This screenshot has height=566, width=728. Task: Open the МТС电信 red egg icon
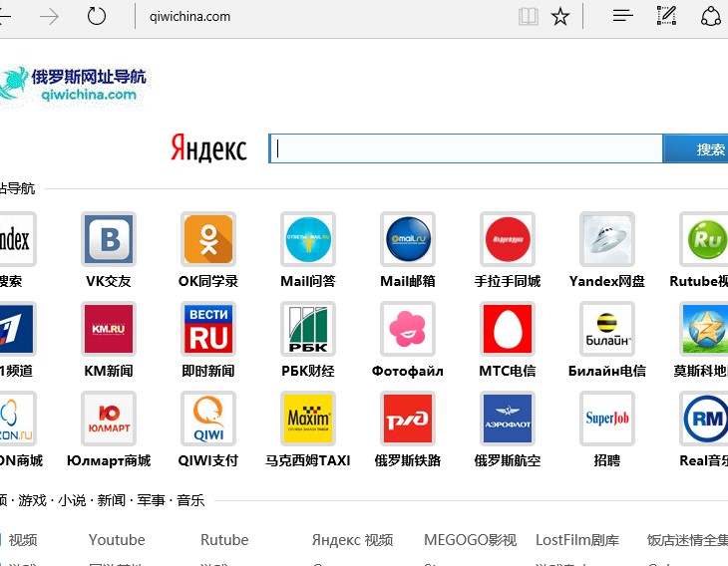tap(508, 329)
